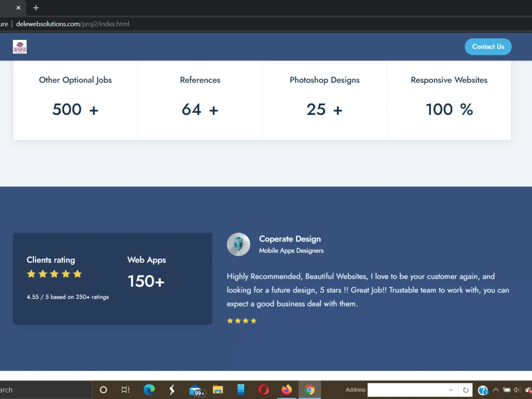Click the battery tray icon
Viewport: 532px width, 399px height.
click(506, 390)
